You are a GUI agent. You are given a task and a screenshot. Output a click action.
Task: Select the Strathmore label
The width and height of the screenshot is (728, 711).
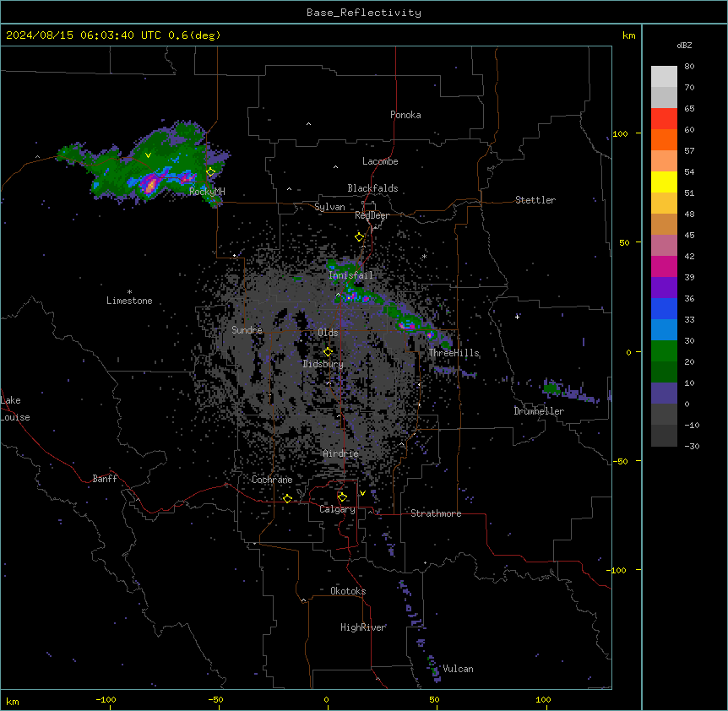pos(436,513)
